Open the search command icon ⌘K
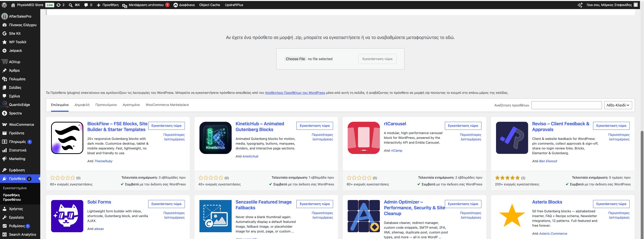The width and height of the screenshot is (644, 239). [71, 5]
